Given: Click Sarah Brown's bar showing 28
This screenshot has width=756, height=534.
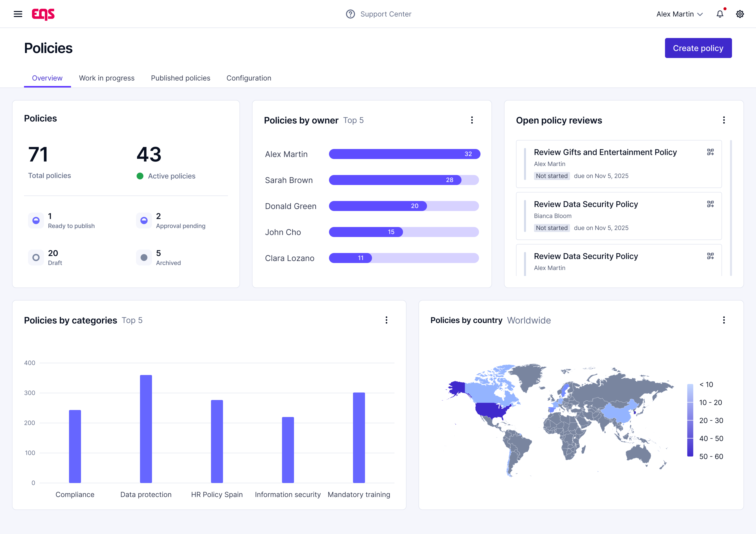Looking at the screenshot, I should click(x=395, y=180).
